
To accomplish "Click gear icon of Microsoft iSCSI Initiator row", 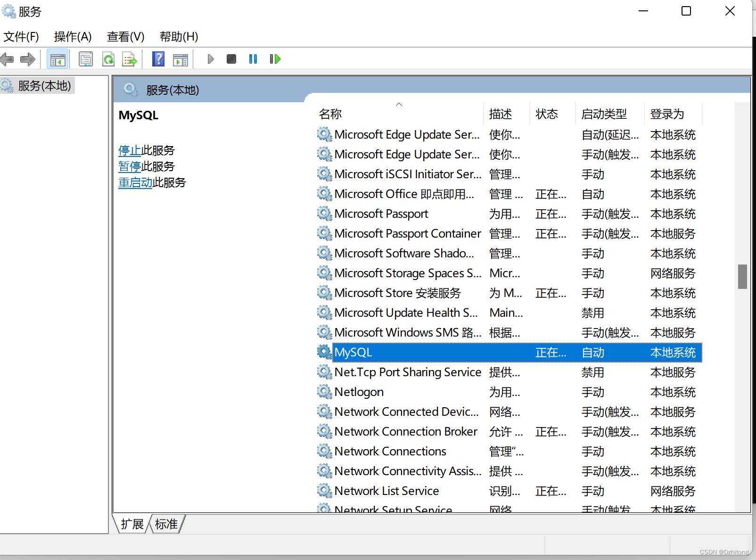I will [324, 174].
